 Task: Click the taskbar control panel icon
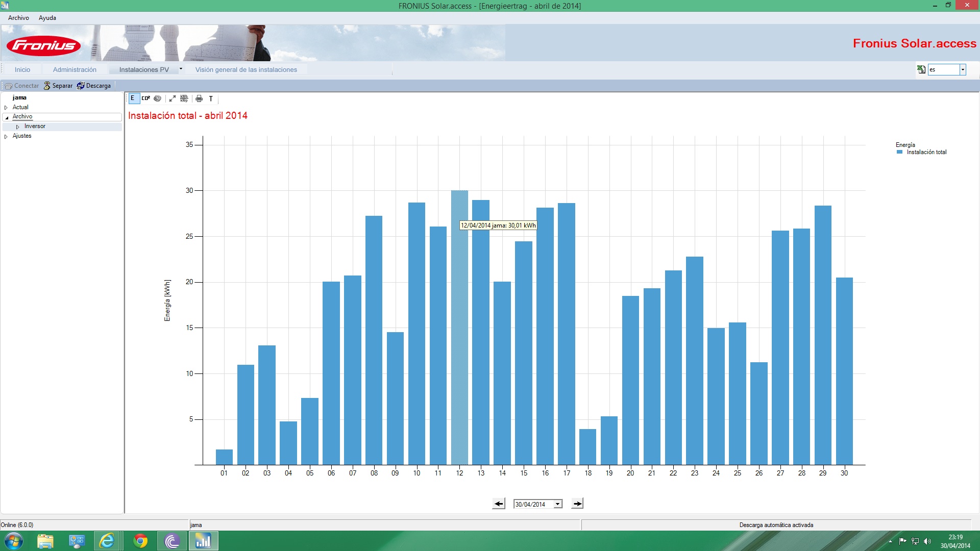(x=77, y=541)
